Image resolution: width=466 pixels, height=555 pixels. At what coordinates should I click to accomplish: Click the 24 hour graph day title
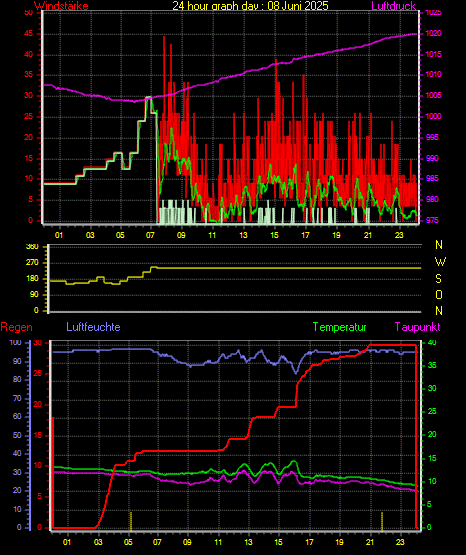(250, 5)
